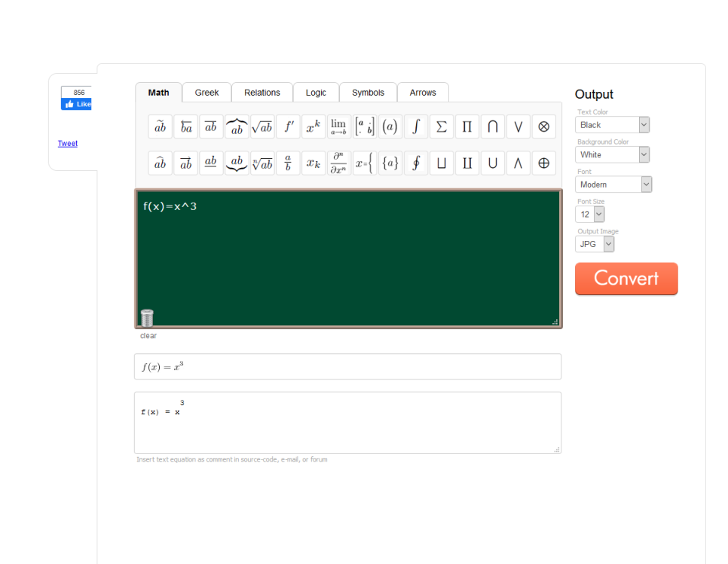The image size is (728, 564).
Task: Open the Font dropdown showing Modern
Action: tap(613, 184)
